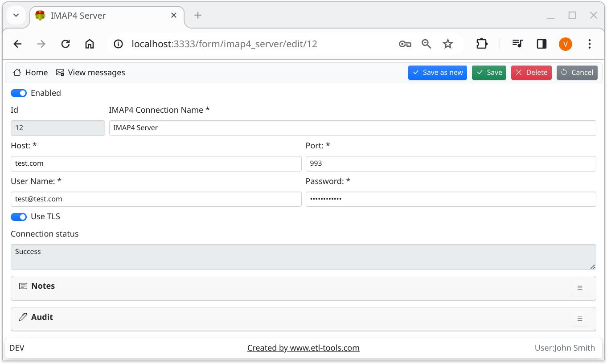Image resolution: width=607 pixels, height=364 pixels.
Task: Open saved passwords key icon
Action: coord(405,44)
